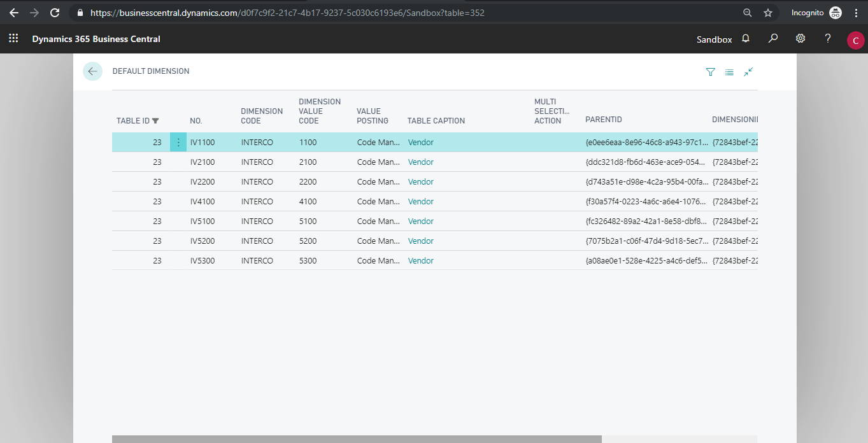Open the Table ID column filter dropdown

pos(155,121)
